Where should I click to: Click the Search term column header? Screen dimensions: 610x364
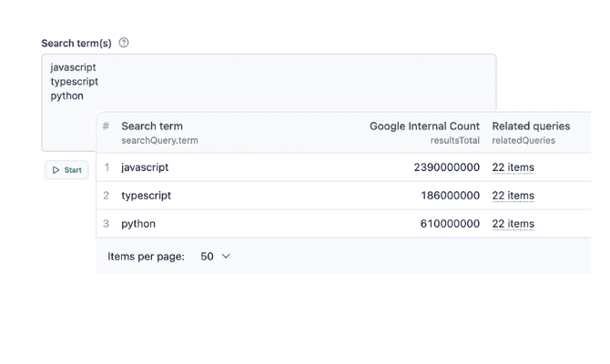click(152, 126)
